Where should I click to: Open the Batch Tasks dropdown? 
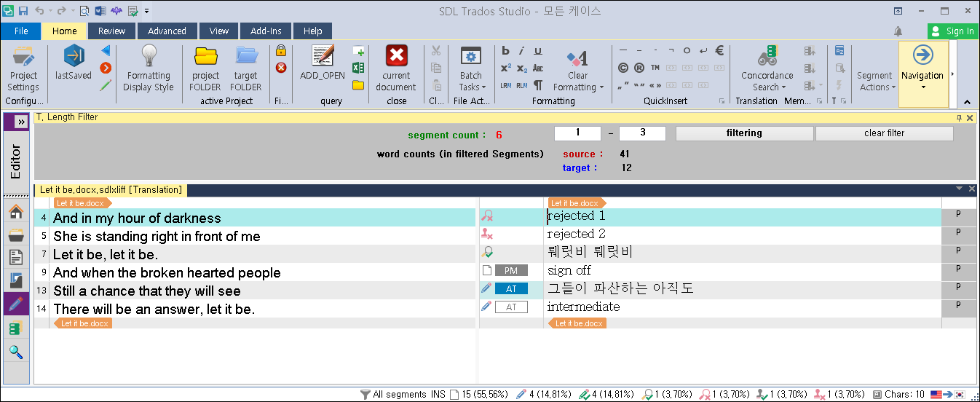click(x=471, y=69)
